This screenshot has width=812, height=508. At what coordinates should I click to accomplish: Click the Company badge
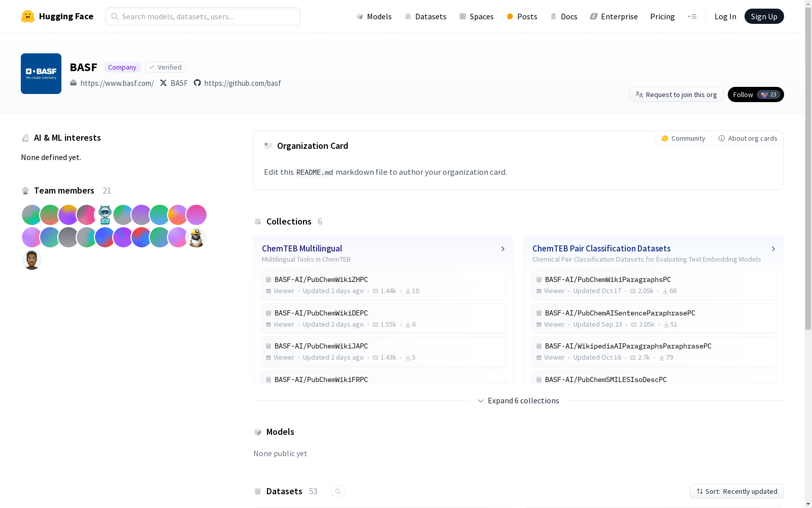click(122, 67)
